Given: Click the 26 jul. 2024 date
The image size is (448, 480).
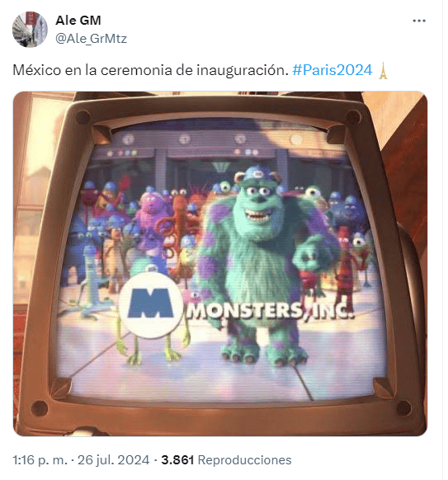Looking at the screenshot, I should point(113,460).
